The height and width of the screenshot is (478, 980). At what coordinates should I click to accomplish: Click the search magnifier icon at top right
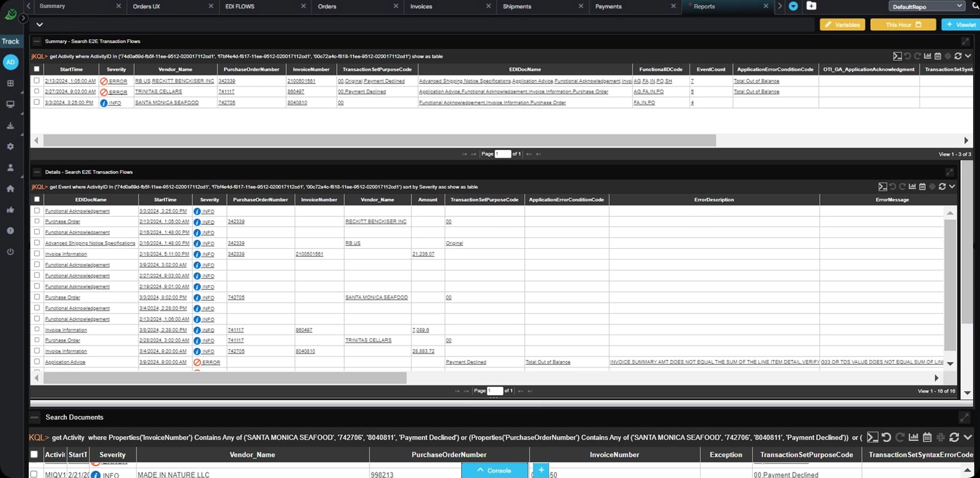976,6
